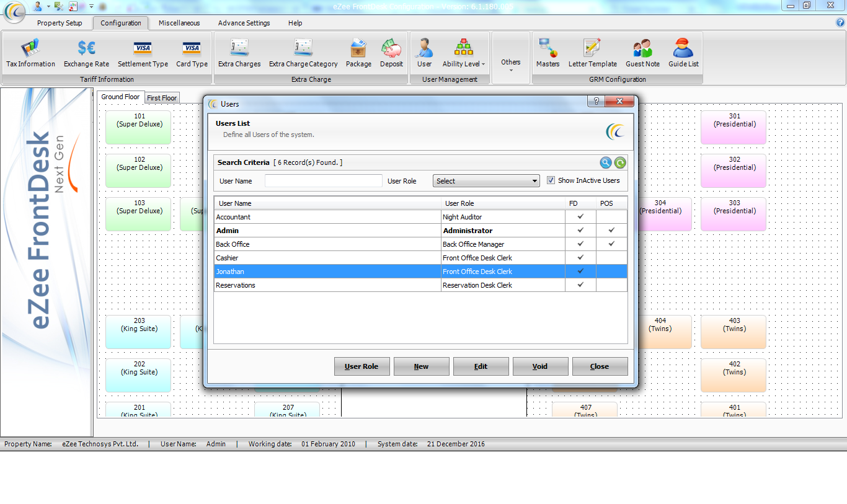
Task: Click the eZee application logo button
Action: [15, 12]
